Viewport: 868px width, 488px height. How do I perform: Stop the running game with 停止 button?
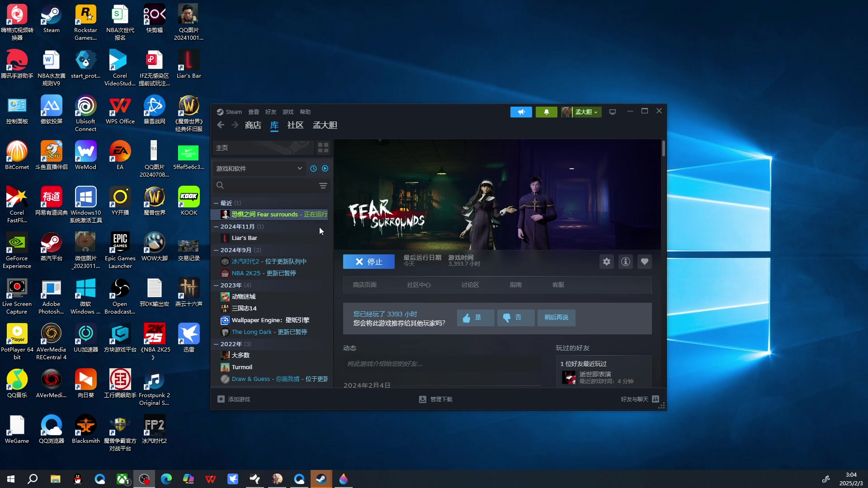coord(368,262)
